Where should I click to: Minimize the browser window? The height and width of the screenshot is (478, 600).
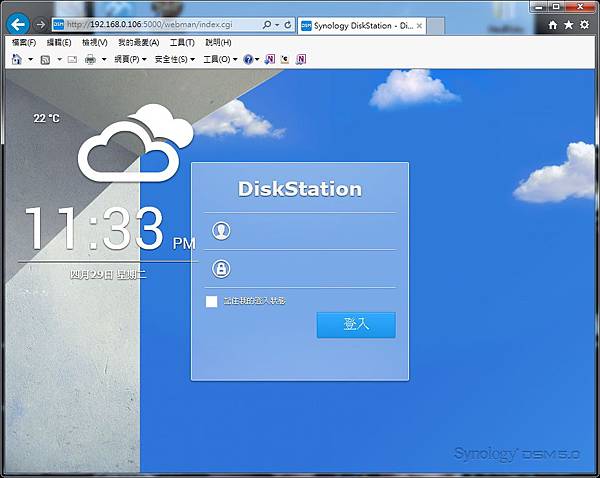point(539,6)
